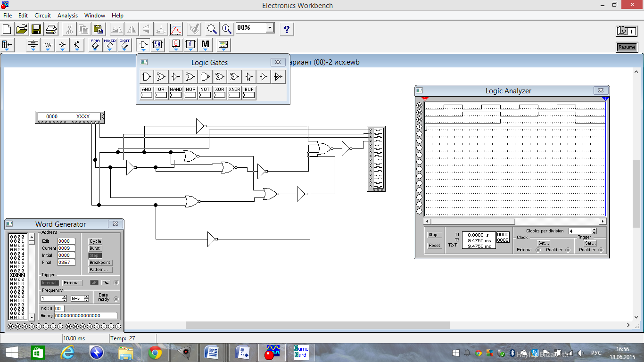Open the Favorites parts bin
Viewport: 644px width, 362px height.
click(8, 45)
